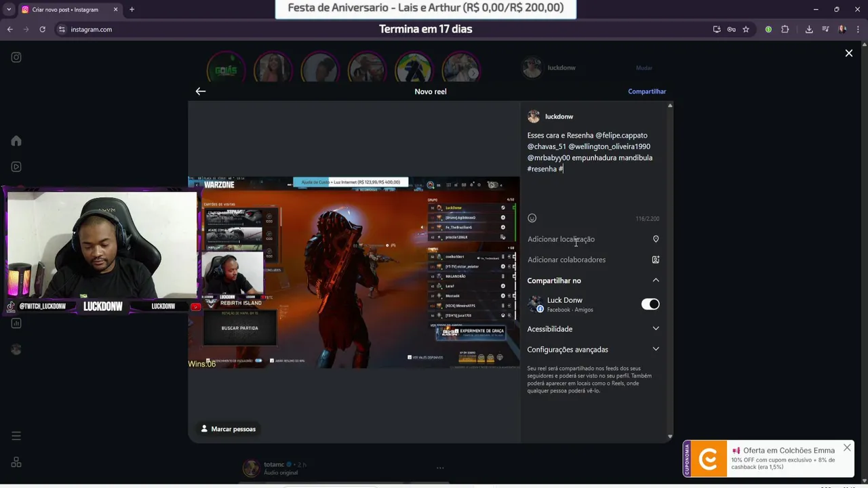The image size is (868, 488).
Task: Open browser Downloads
Action: coord(809,29)
